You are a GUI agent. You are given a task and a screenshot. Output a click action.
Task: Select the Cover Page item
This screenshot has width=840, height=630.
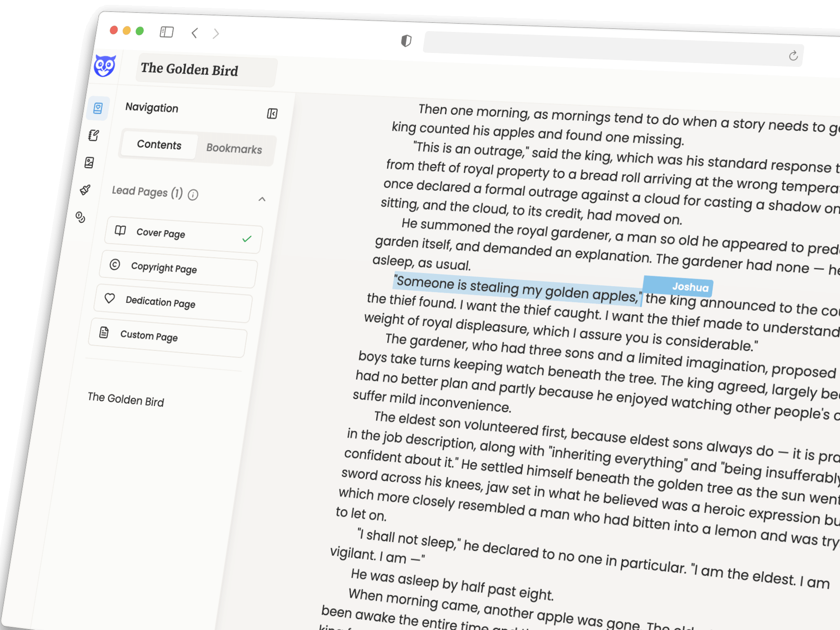click(x=184, y=235)
